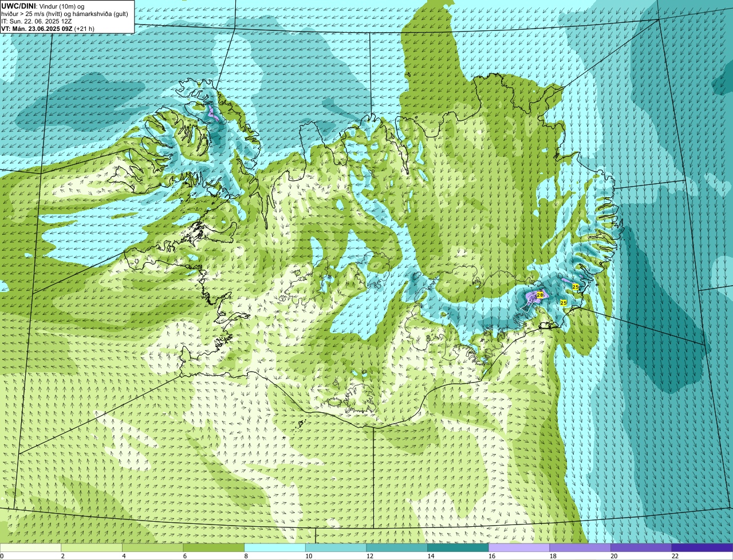
Task: Click the "20" legend scale value
Action: [614, 556]
